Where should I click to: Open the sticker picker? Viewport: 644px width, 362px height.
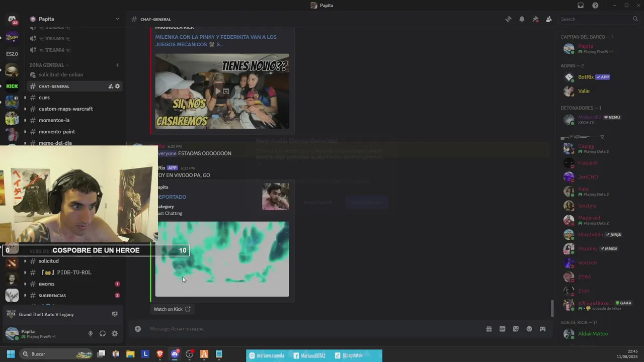point(516,329)
